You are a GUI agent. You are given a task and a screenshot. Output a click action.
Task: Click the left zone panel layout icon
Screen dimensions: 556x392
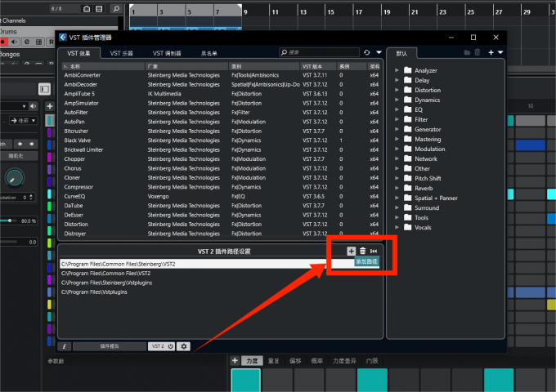45,89
